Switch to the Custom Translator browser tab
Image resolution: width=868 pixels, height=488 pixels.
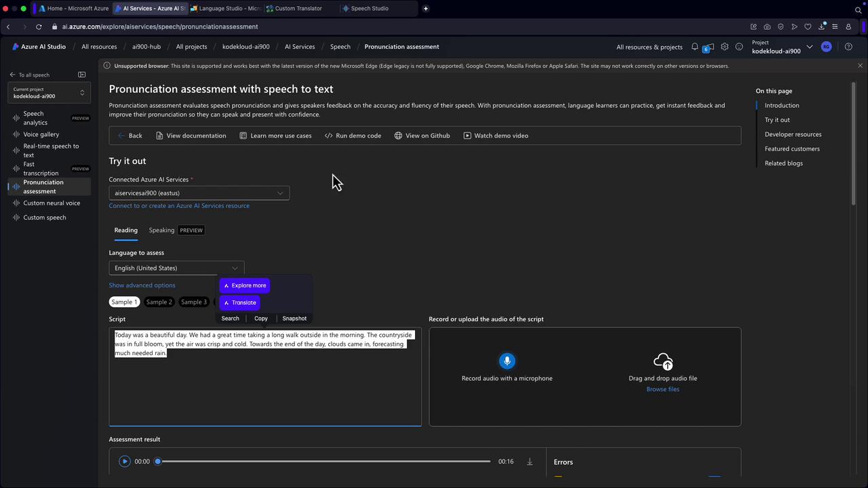(298, 9)
